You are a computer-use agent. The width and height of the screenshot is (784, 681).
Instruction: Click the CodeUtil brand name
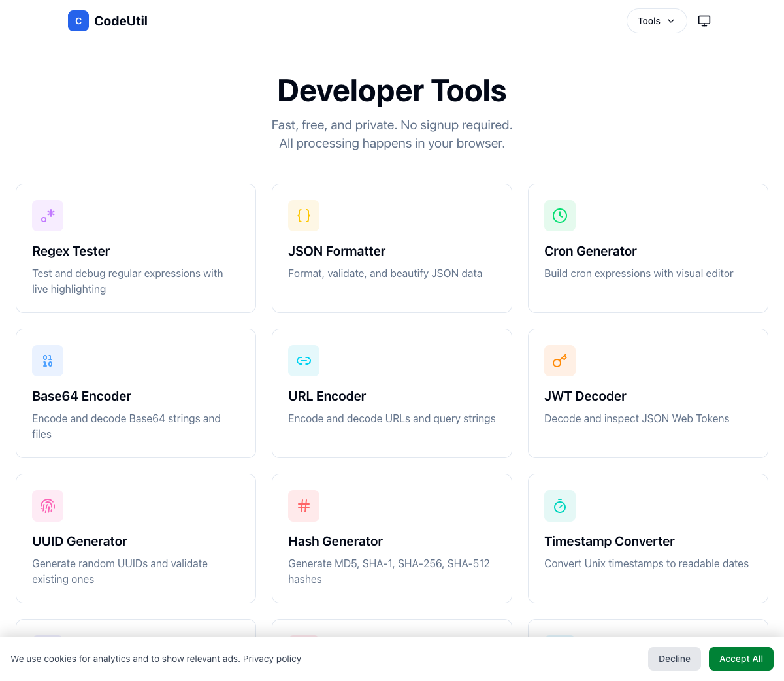coord(121,21)
